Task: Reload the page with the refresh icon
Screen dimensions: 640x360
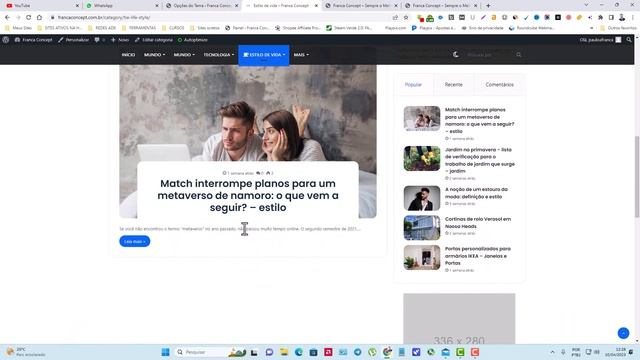Action: [29, 18]
